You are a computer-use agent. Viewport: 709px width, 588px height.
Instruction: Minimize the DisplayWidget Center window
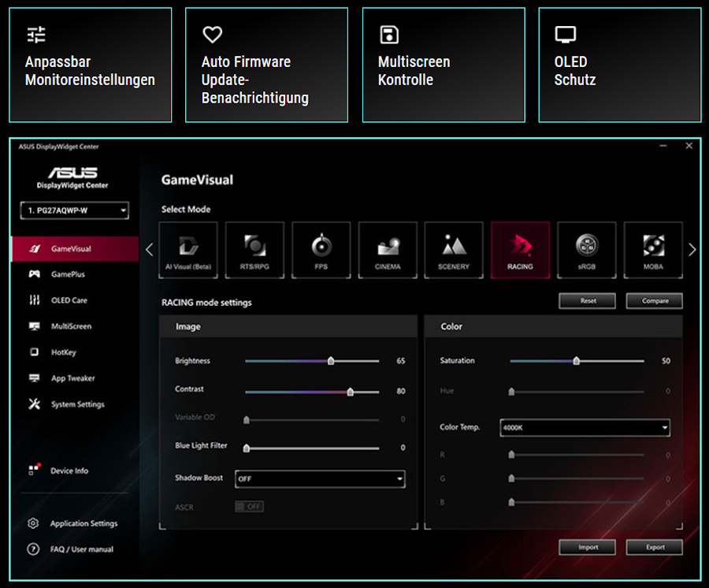663,146
